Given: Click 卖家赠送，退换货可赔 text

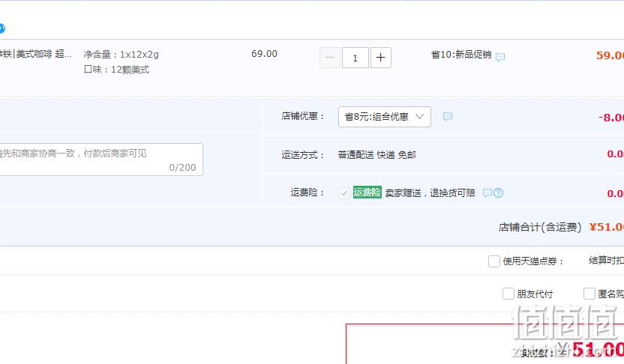Looking at the screenshot, I should pos(430,193).
